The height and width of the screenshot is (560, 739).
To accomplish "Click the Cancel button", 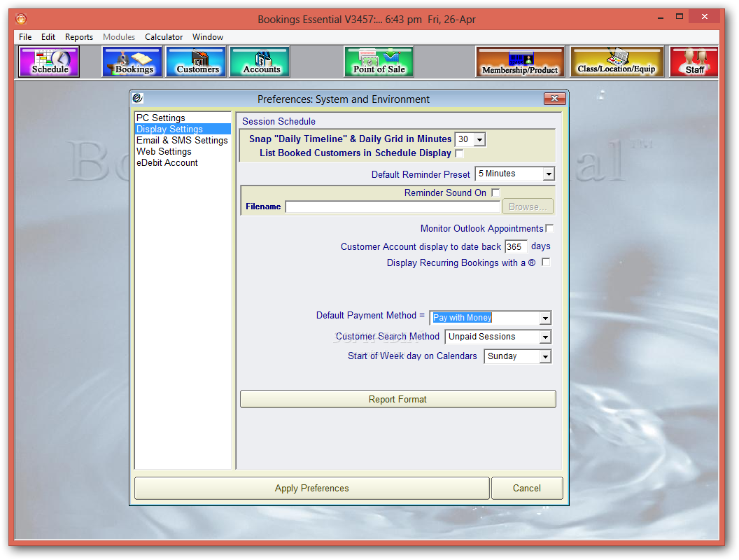I will (x=527, y=489).
